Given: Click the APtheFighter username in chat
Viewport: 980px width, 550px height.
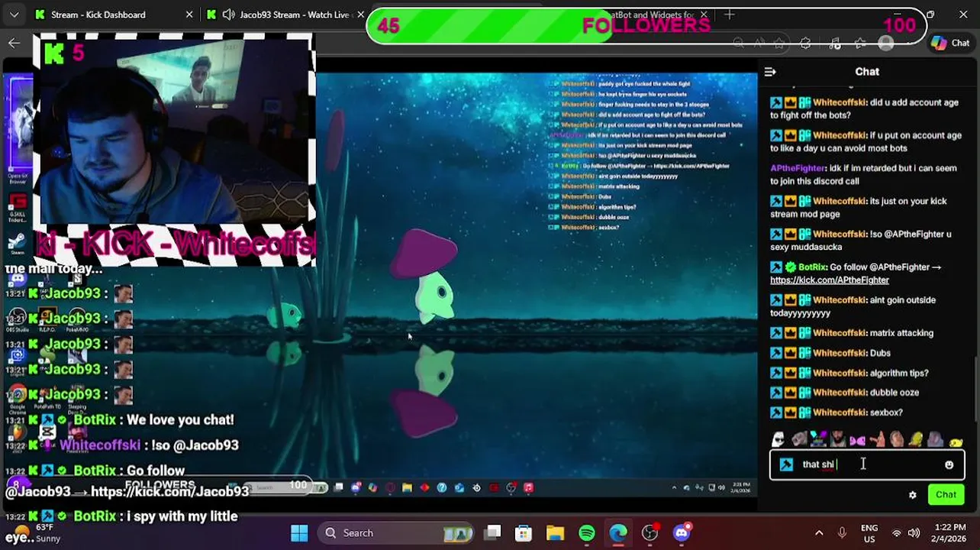Looking at the screenshot, I should 798,168.
